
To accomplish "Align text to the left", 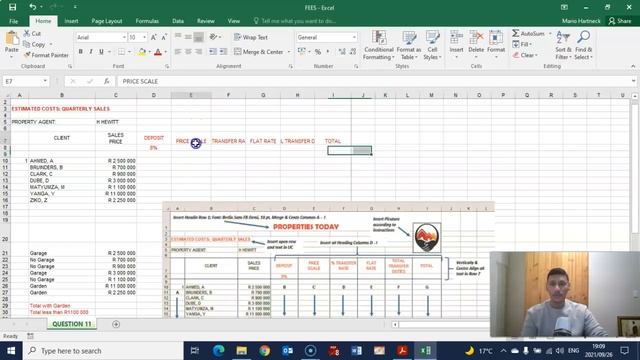I will click(x=178, y=52).
